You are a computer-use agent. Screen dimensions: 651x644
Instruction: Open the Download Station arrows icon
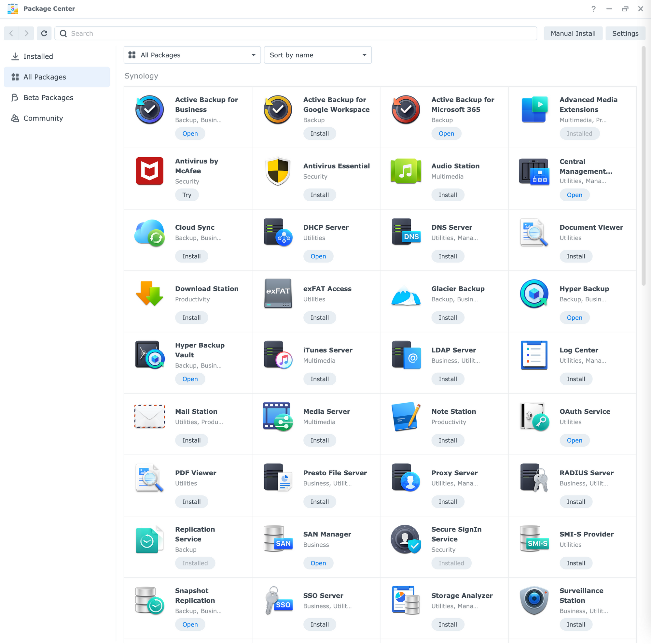(150, 294)
